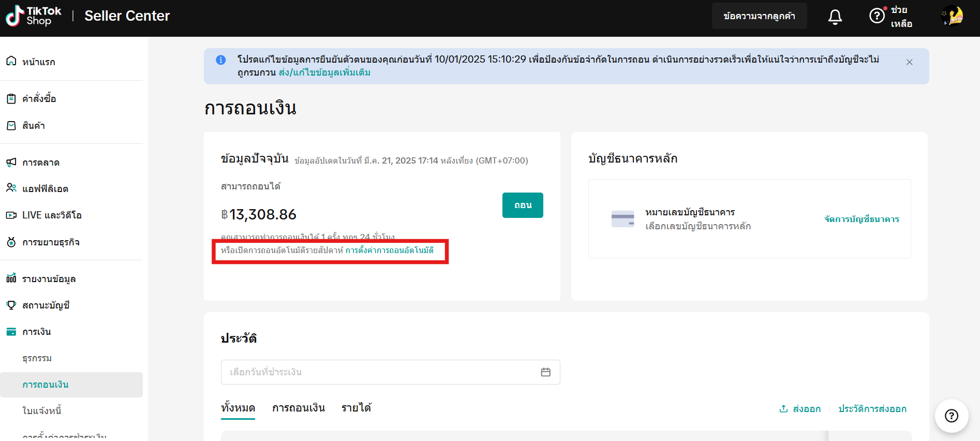Click the info icon in notice banner
Viewport: 980px width, 441px height.
coord(220,60)
